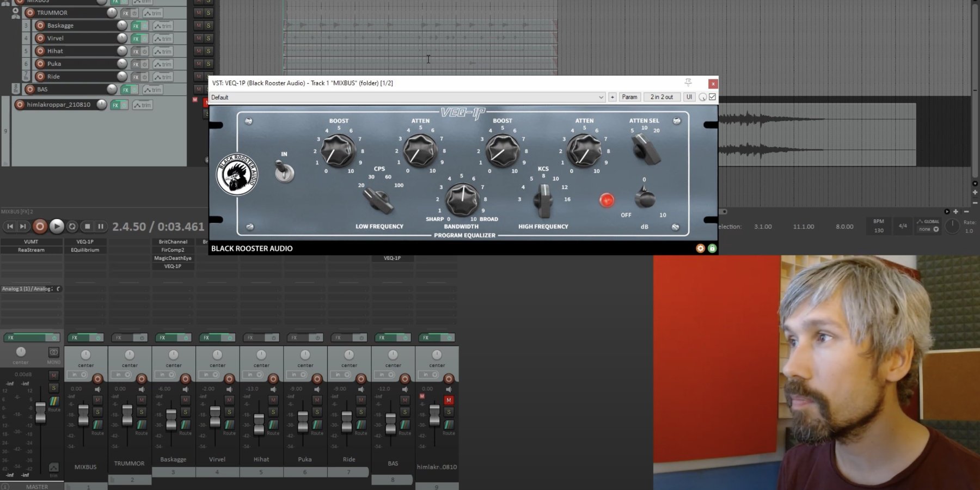Unmute the himlakr..0810 mixer strip
This screenshot has height=490, width=980.
click(x=449, y=400)
